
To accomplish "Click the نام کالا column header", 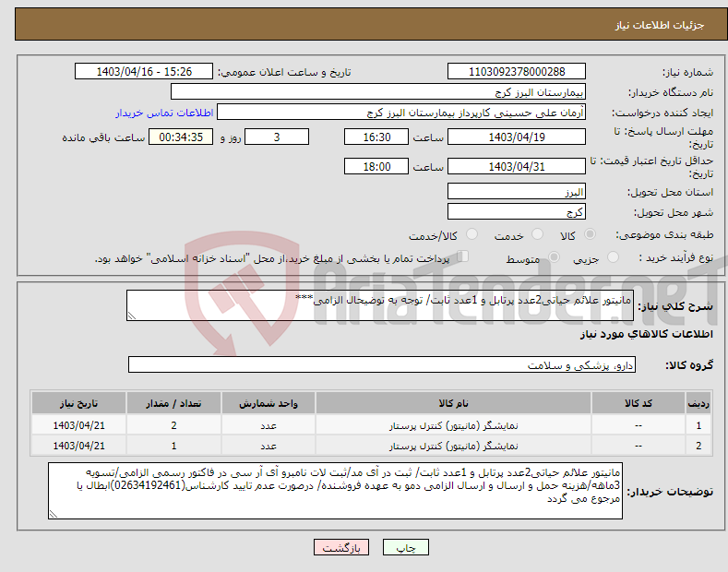I will [x=453, y=403].
